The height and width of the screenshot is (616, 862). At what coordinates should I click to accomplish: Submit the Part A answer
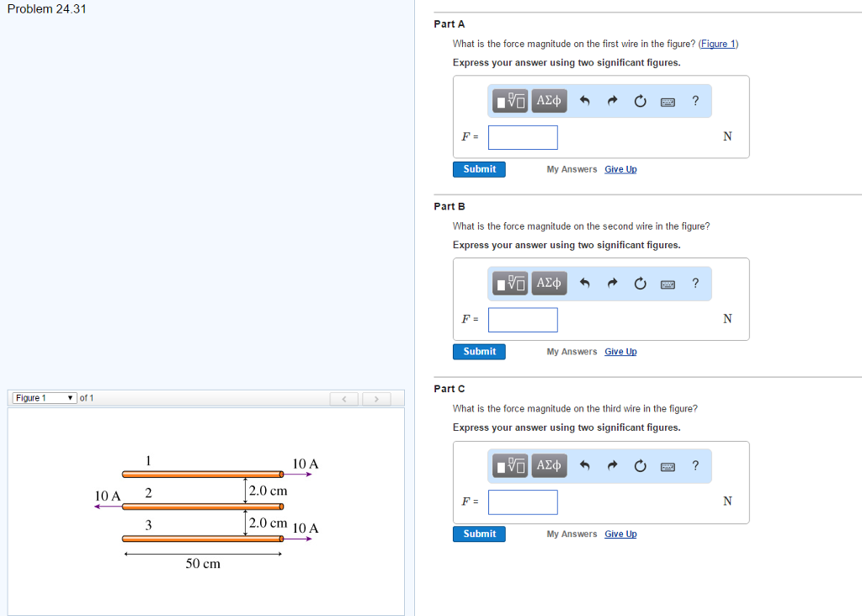pyautogui.click(x=478, y=168)
